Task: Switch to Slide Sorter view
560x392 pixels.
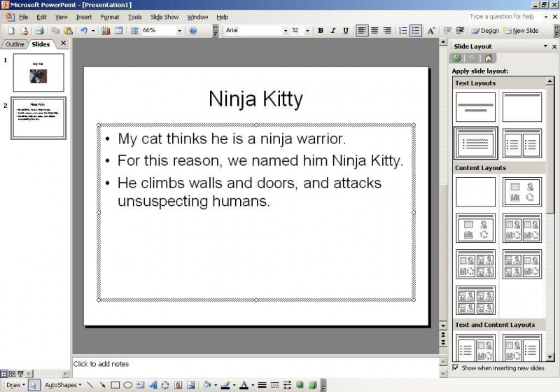Action: coord(12,374)
